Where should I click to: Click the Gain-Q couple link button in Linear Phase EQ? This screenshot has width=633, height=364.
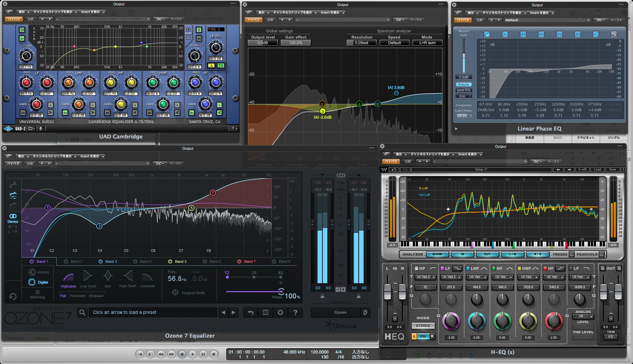462,116
